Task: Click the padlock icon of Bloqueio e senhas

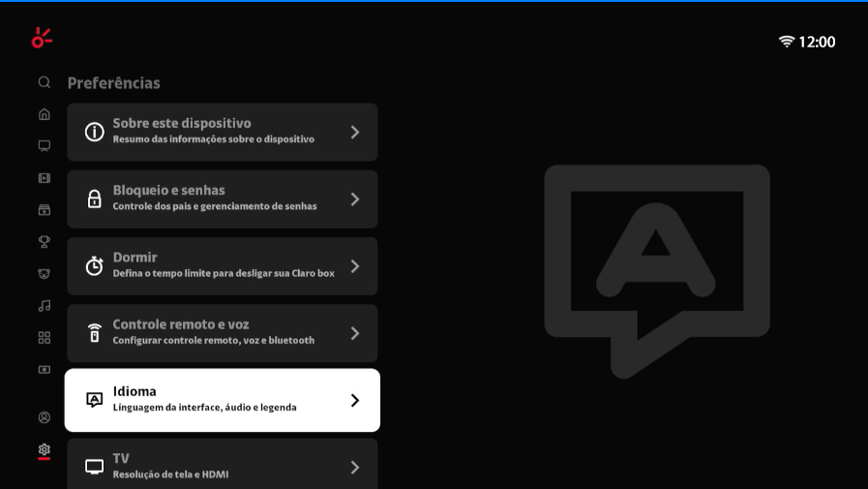Action: pos(94,199)
